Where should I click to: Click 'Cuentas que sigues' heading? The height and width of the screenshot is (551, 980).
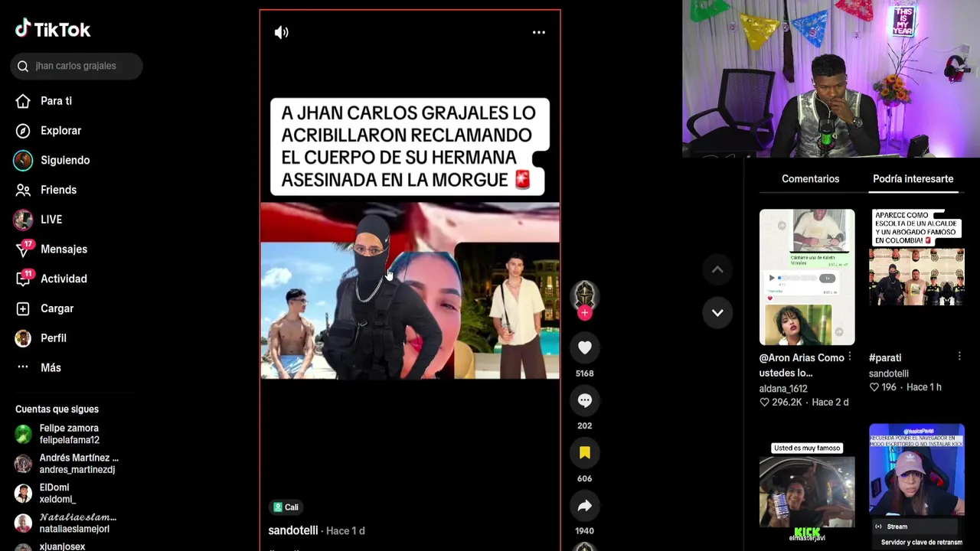57,409
